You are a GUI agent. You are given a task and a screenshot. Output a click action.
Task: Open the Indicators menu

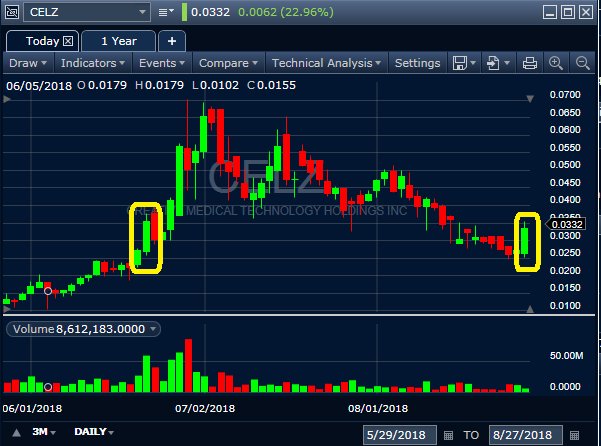coord(93,63)
